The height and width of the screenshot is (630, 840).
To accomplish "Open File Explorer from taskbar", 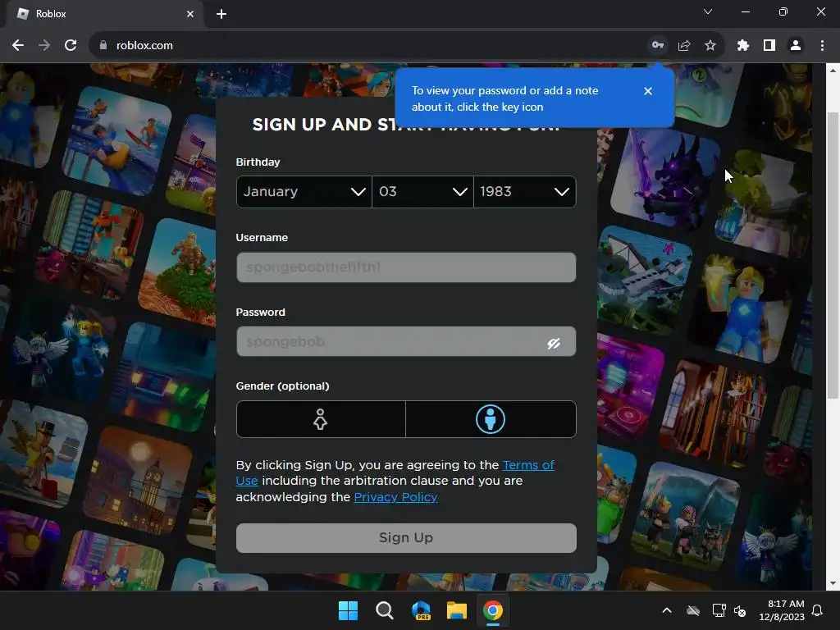I will point(457,610).
